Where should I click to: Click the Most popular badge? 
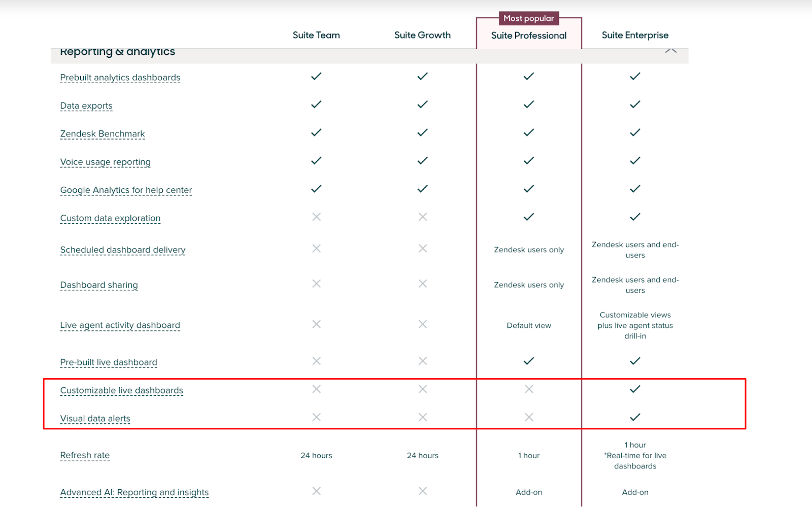(528, 18)
